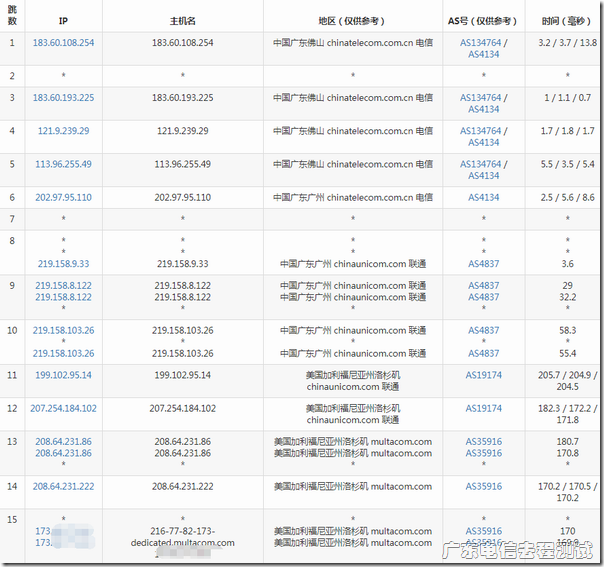Select the hop number 7 cell
This screenshot has height=567, width=604.
pyautogui.click(x=12, y=219)
